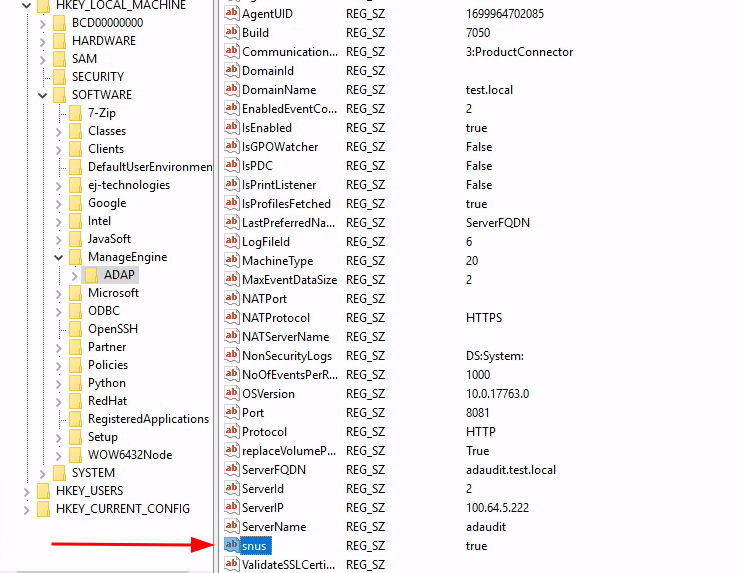Image resolution: width=738 pixels, height=573 pixels.
Task: Click the ManageEngine folder icon
Action: 75,257
